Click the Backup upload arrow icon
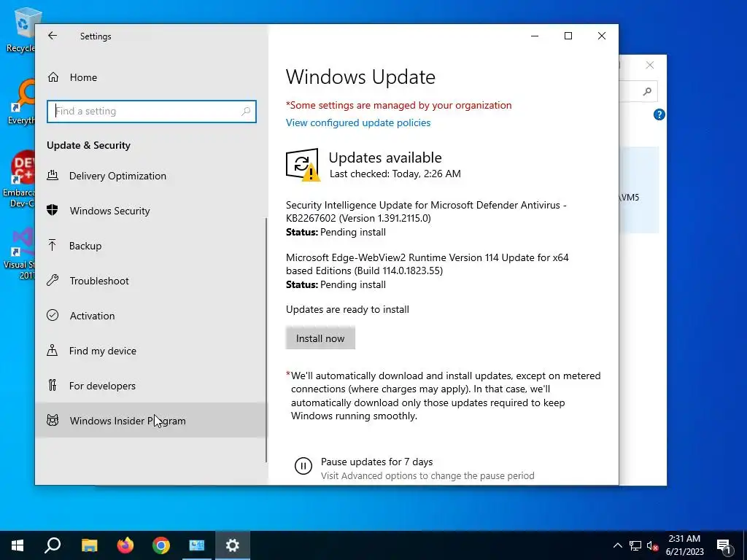The width and height of the screenshot is (747, 560). 53,245
